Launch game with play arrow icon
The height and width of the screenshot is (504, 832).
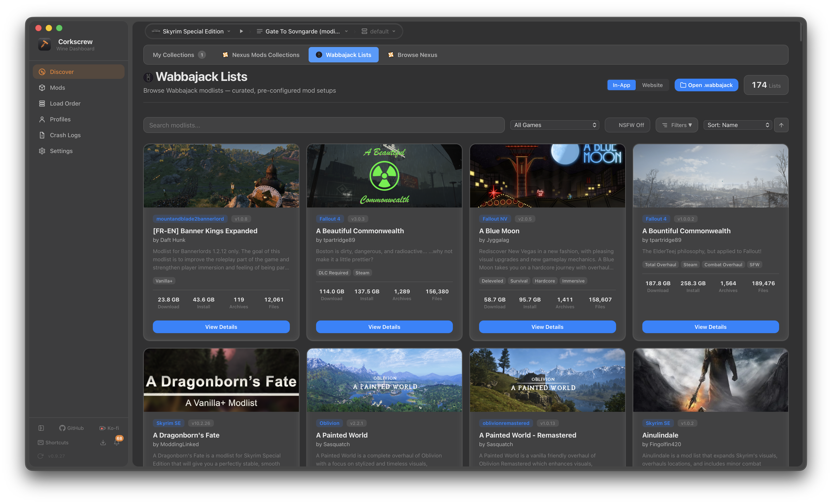pos(241,31)
